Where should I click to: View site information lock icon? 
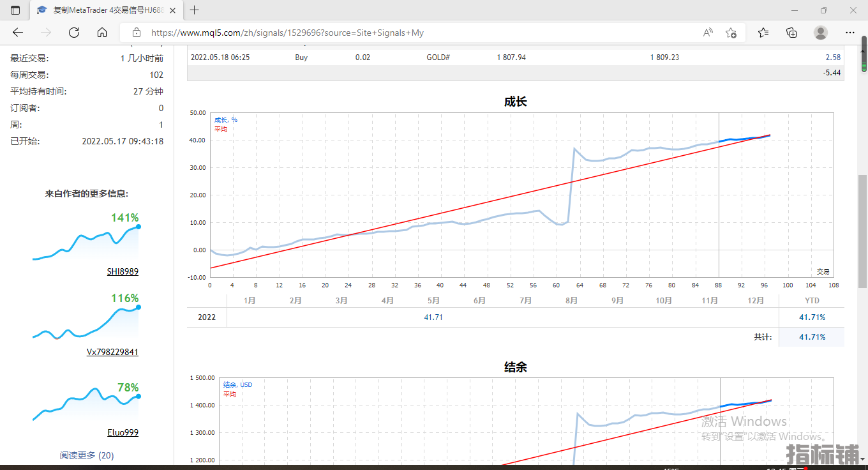(136, 33)
